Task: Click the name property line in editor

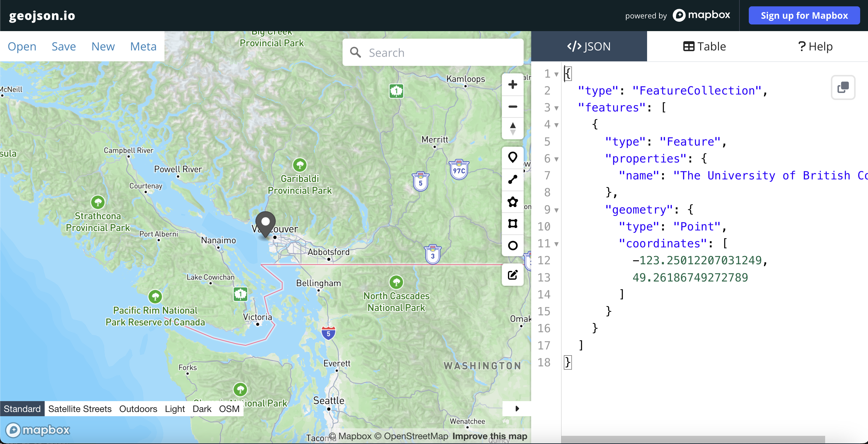Action: pyautogui.click(x=714, y=175)
